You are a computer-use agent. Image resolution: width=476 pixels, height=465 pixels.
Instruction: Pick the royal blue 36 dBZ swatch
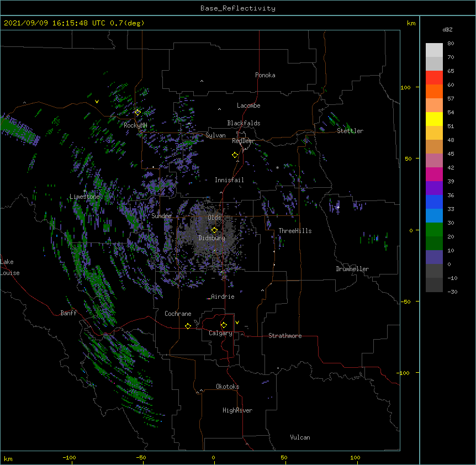click(434, 202)
